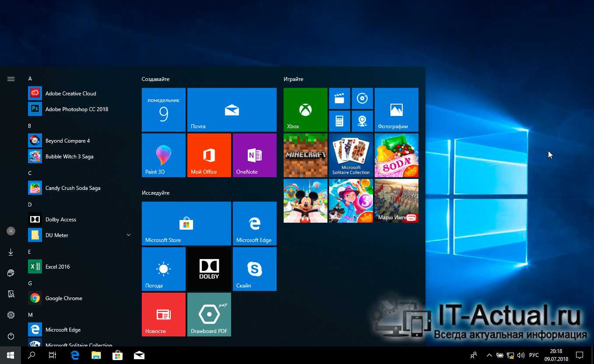The height and width of the screenshot is (364, 594).
Task: Open Adobe Photoshop CC 2018 entry
Action: point(77,109)
